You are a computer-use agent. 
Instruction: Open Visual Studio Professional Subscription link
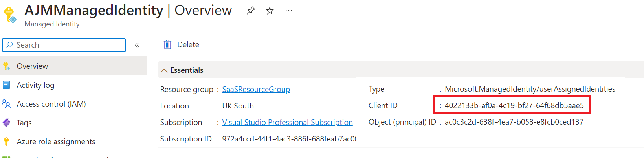[x=287, y=122]
